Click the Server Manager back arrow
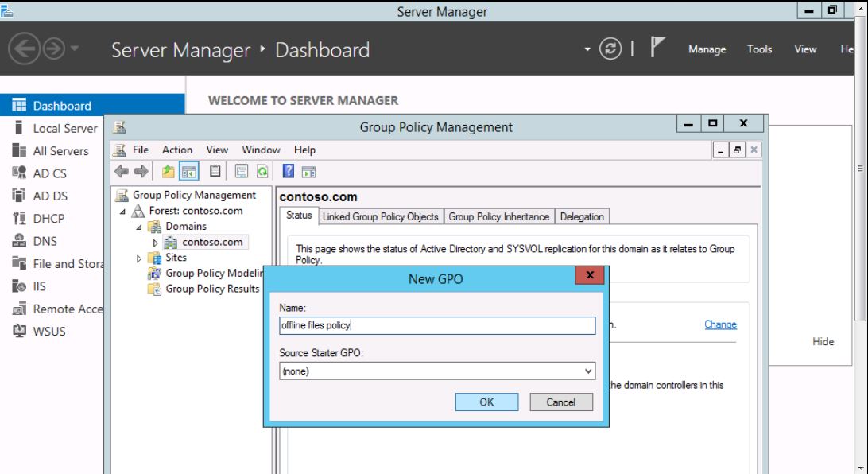The height and width of the screenshot is (474, 868). (24, 49)
